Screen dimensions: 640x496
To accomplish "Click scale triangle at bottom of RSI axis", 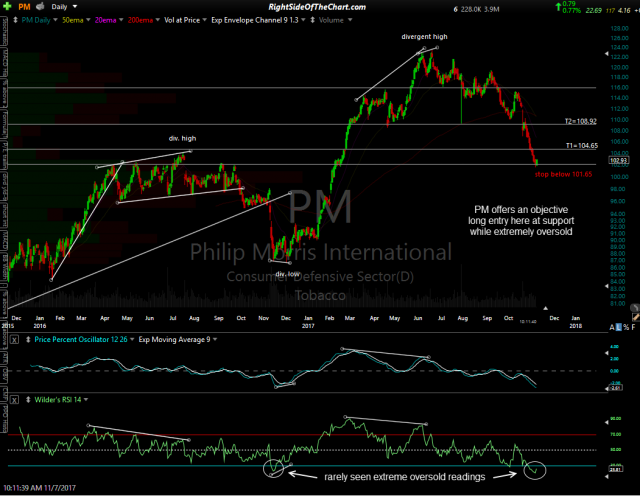I will click(607, 476).
